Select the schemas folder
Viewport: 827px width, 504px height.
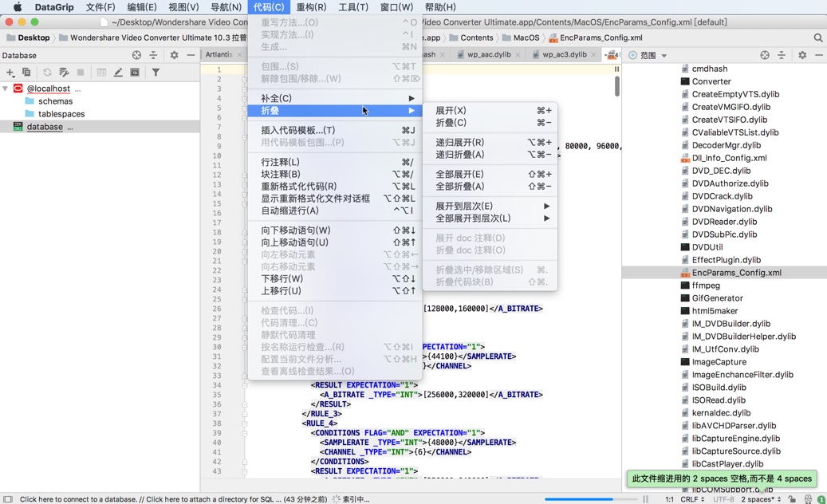pyautogui.click(x=55, y=101)
